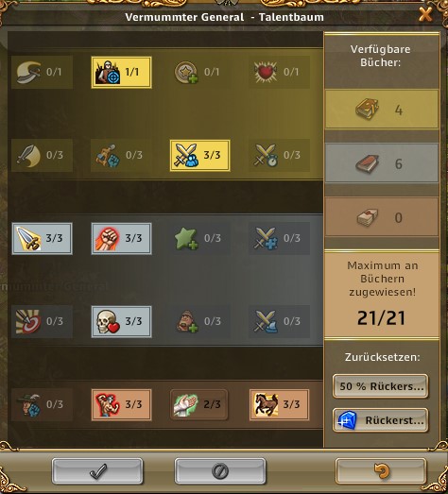The width and height of the screenshot is (448, 494).
Task: Select the sniper training talent with 1/1
Action: (x=121, y=72)
